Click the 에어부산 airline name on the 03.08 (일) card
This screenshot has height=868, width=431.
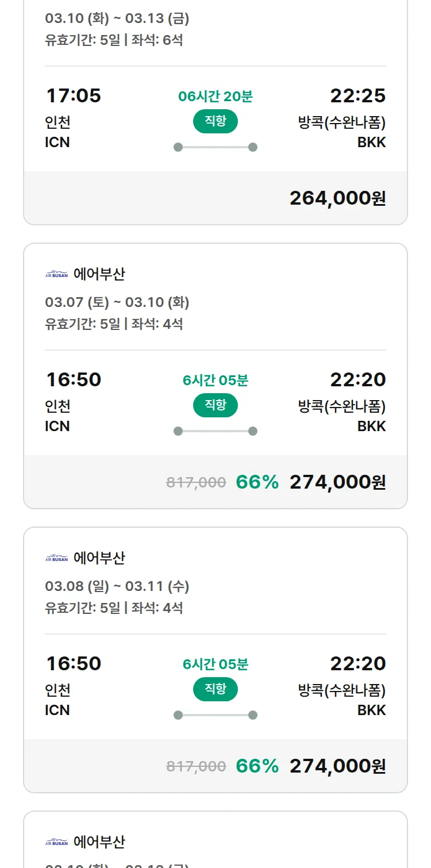99,558
